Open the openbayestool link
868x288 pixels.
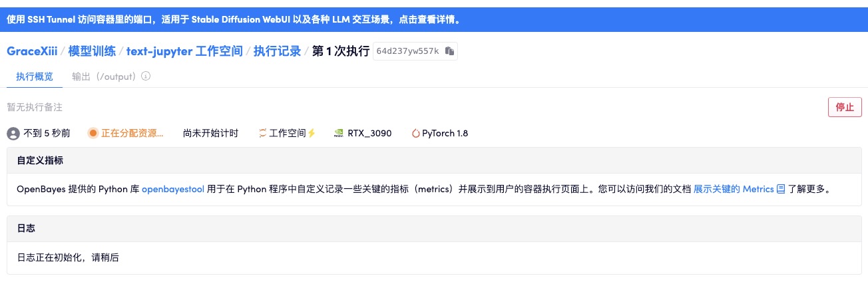(172, 189)
